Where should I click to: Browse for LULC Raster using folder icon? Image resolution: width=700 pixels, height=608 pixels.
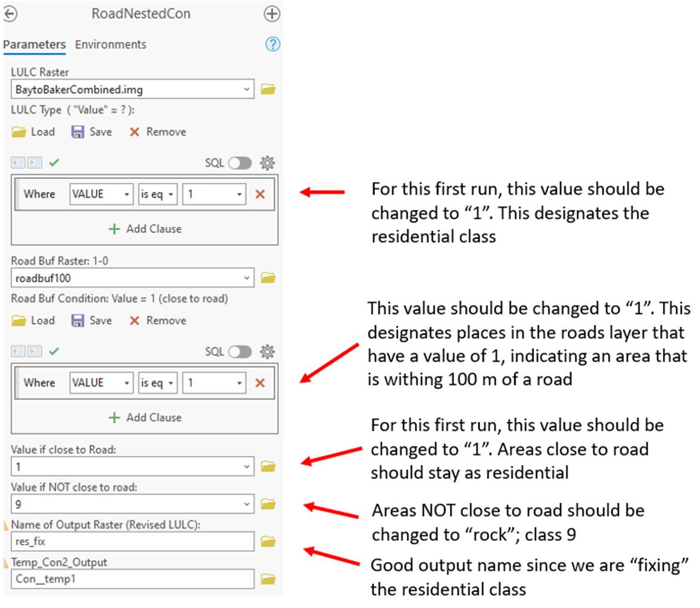coord(268,89)
